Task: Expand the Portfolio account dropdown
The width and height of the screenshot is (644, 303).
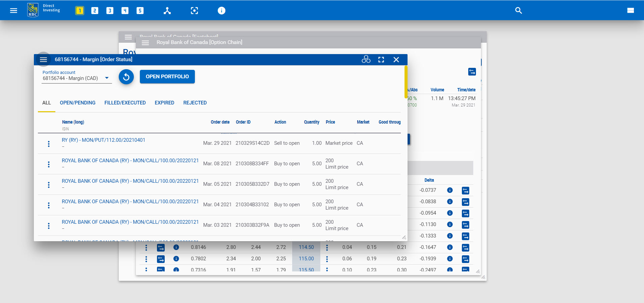Action: [x=107, y=78]
